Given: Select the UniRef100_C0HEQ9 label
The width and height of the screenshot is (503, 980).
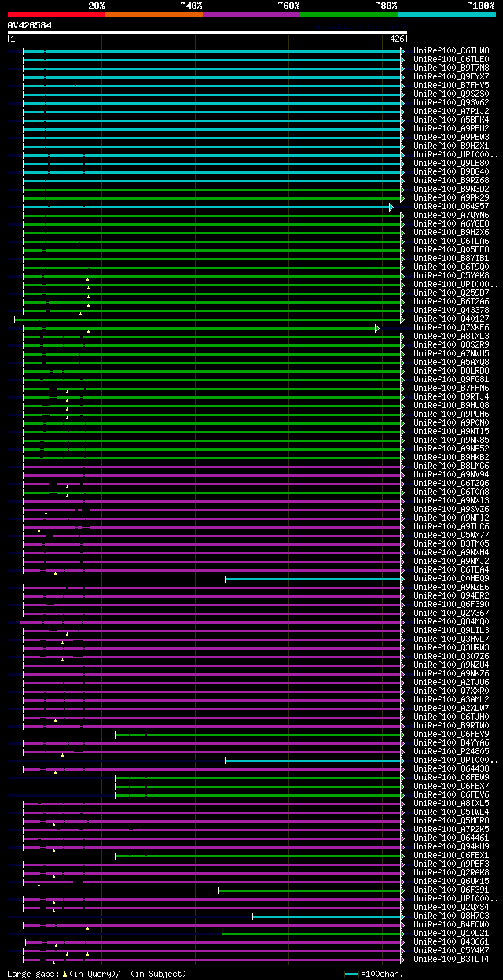Looking at the screenshot, I should point(451,579).
